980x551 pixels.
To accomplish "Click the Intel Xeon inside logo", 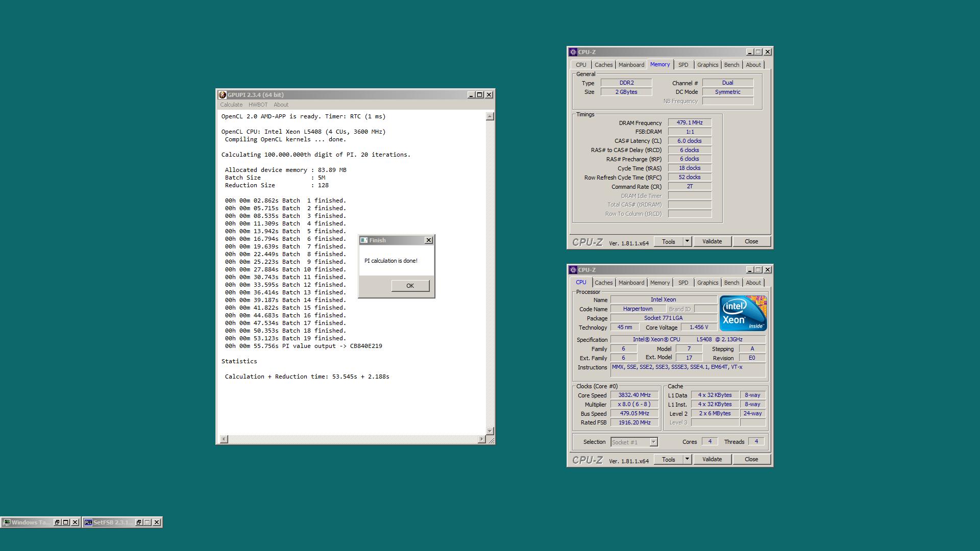I will coord(743,313).
